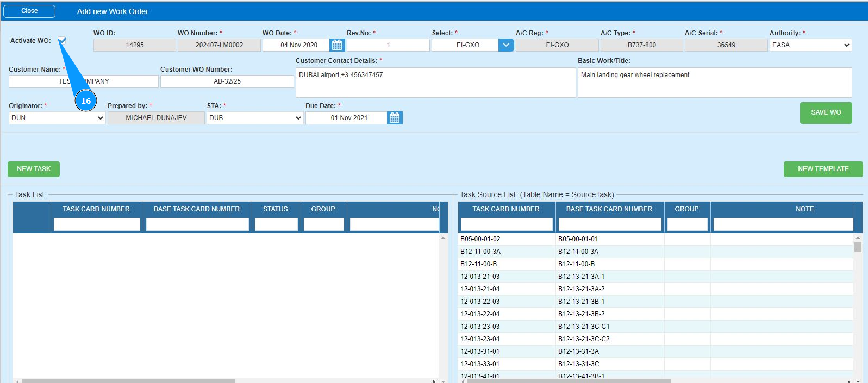Click the Customer WO Number field
Screen dimensions: 868x383
click(x=227, y=81)
